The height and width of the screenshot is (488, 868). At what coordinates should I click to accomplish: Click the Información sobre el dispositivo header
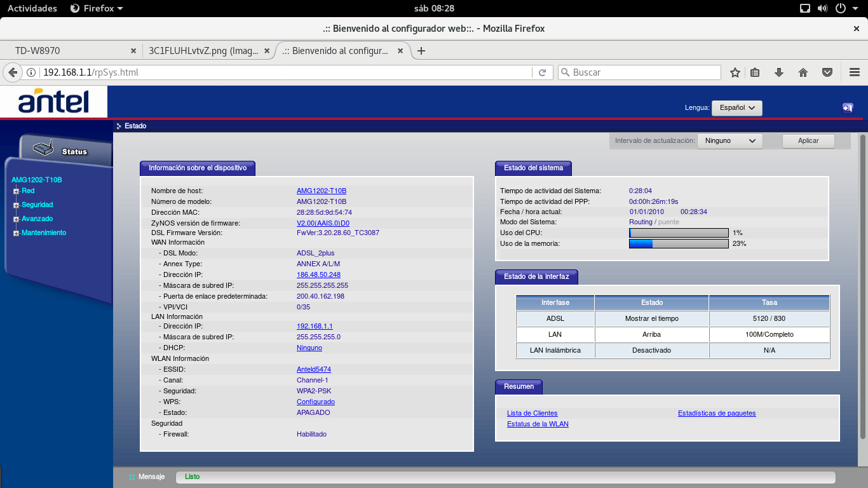(198, 168)
